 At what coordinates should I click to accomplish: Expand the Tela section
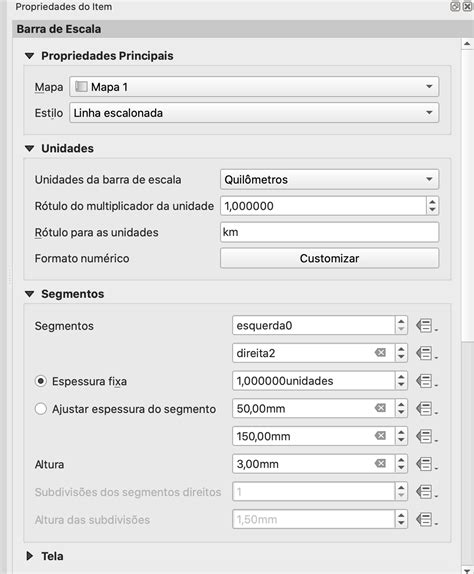30,556
